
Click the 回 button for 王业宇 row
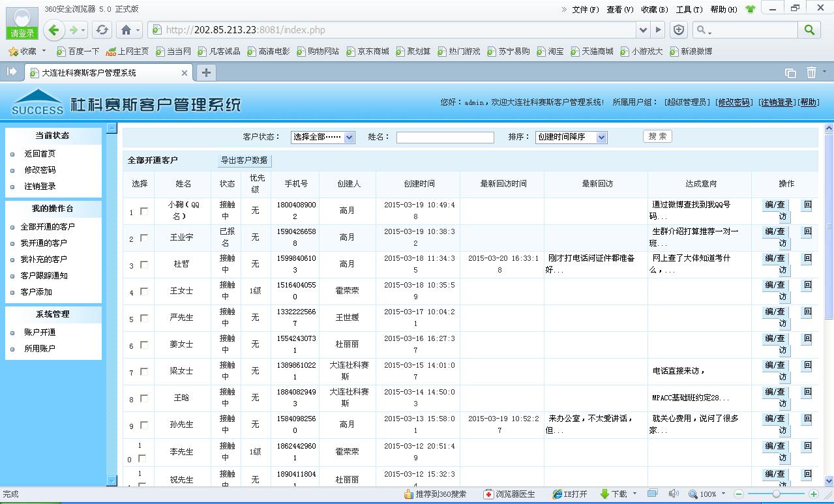[807, 231]
